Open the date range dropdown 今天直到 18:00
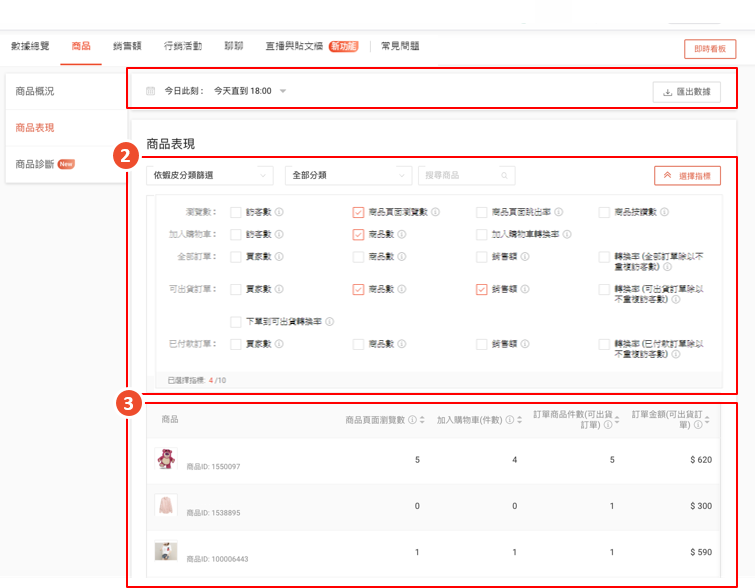Viewport: 755px width, 588px height. click(x=250, y=91)
